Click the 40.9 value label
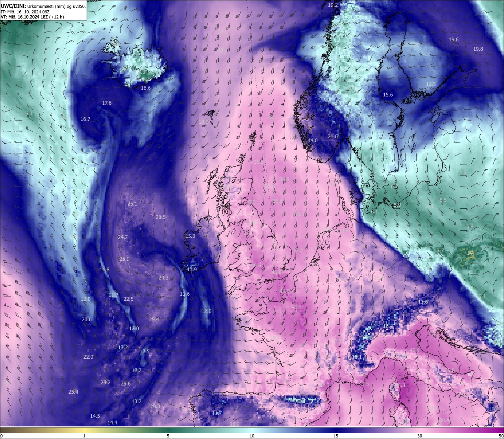 415,350
